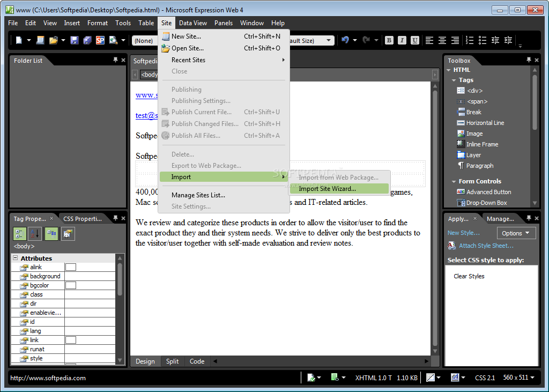Screen dimensions: 549x392
Task: Collapse the Form Controls group in Toolbox
Action: pyautogui.click(x=454, y=181)
